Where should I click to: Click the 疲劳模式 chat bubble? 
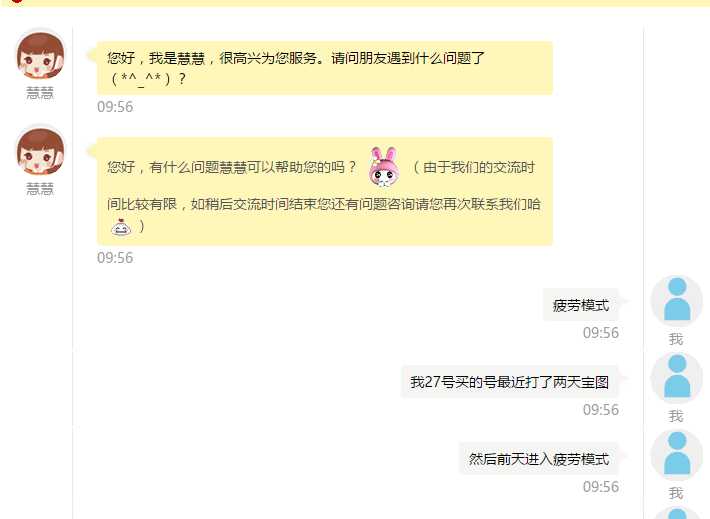pos(580,305)
